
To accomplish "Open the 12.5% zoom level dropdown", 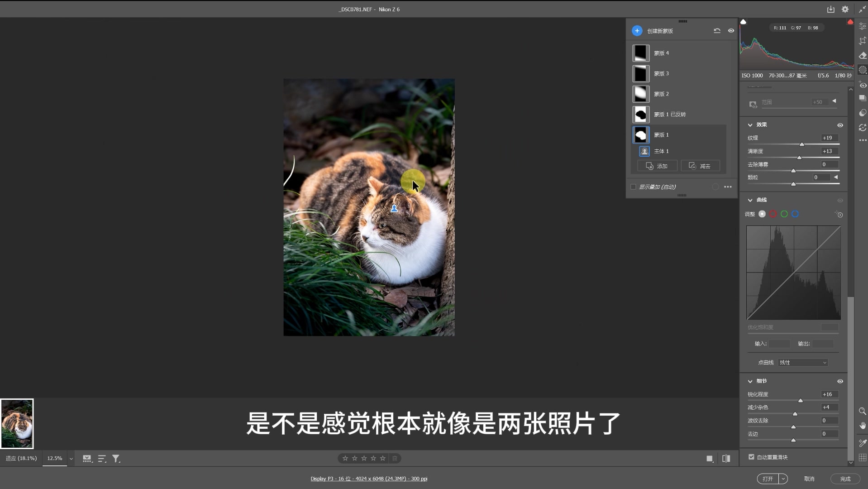I will [x=71, y=458].
